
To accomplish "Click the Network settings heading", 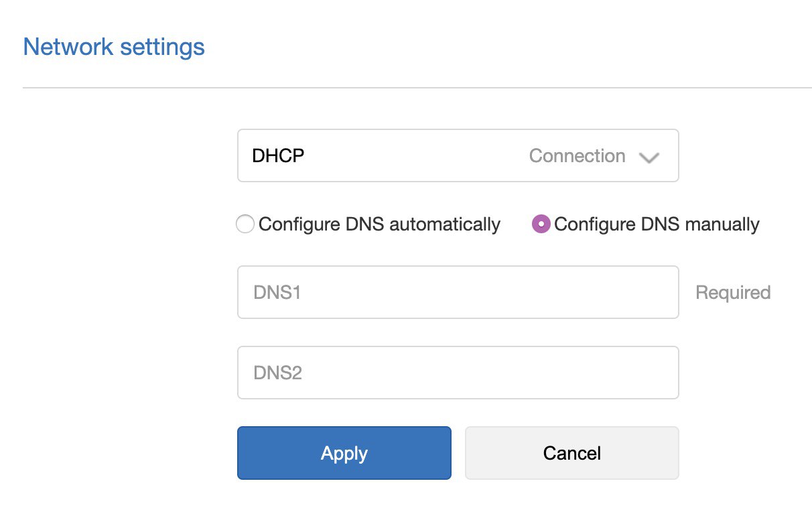I will click(114, 48).
